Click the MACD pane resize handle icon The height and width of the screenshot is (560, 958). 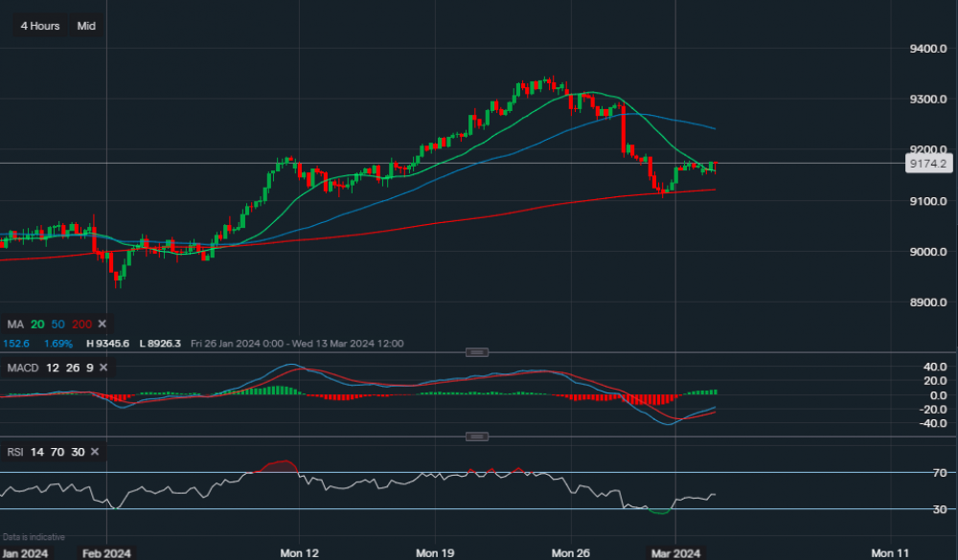pos(476,352)
